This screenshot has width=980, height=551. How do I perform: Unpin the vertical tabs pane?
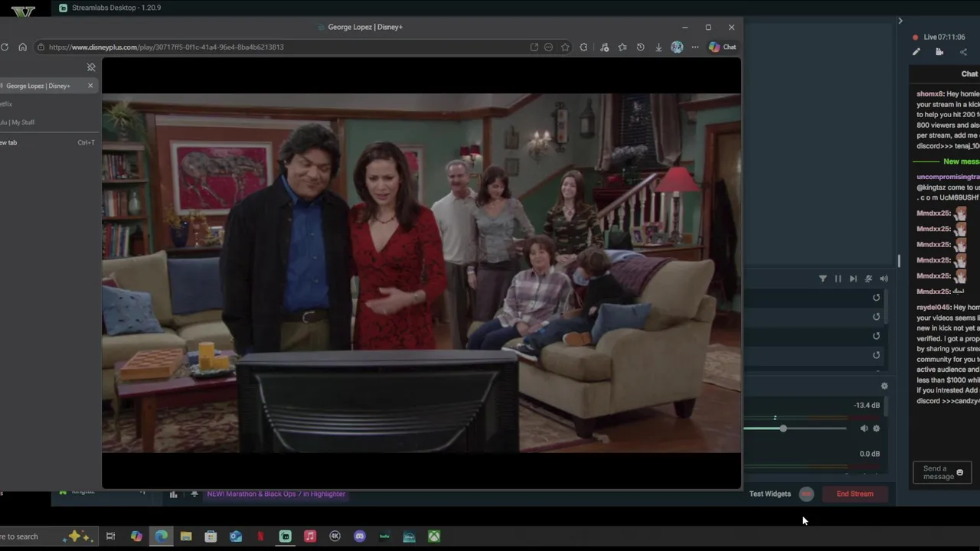coord(91,67)
